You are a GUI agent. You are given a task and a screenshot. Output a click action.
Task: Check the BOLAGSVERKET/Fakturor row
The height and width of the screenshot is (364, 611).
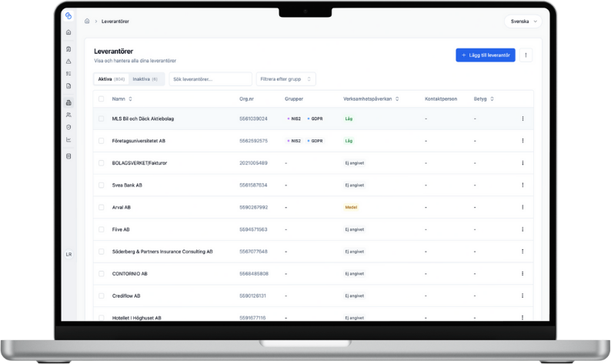coord(102,163)
